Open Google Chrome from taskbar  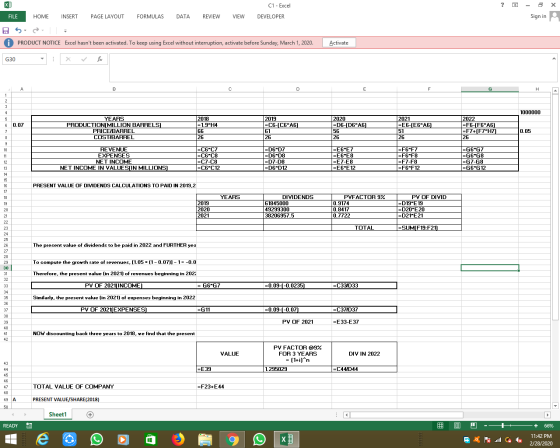click(232, 439)
